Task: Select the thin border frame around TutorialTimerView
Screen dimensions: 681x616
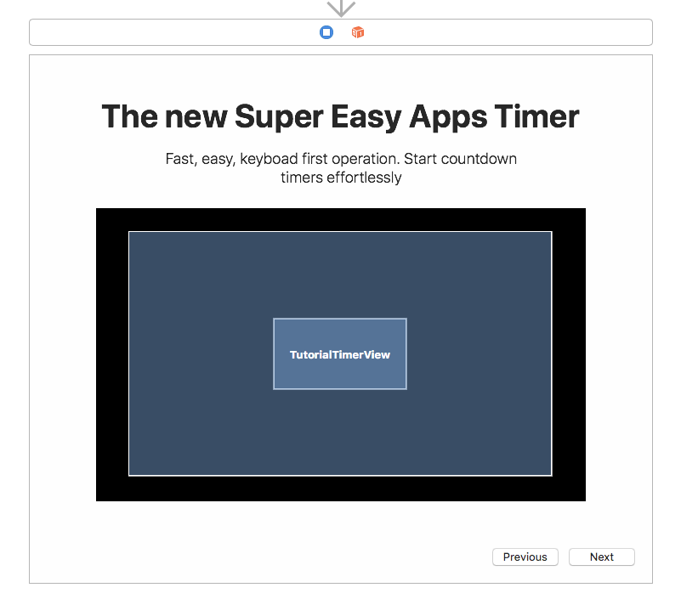Action: point(274,354)
